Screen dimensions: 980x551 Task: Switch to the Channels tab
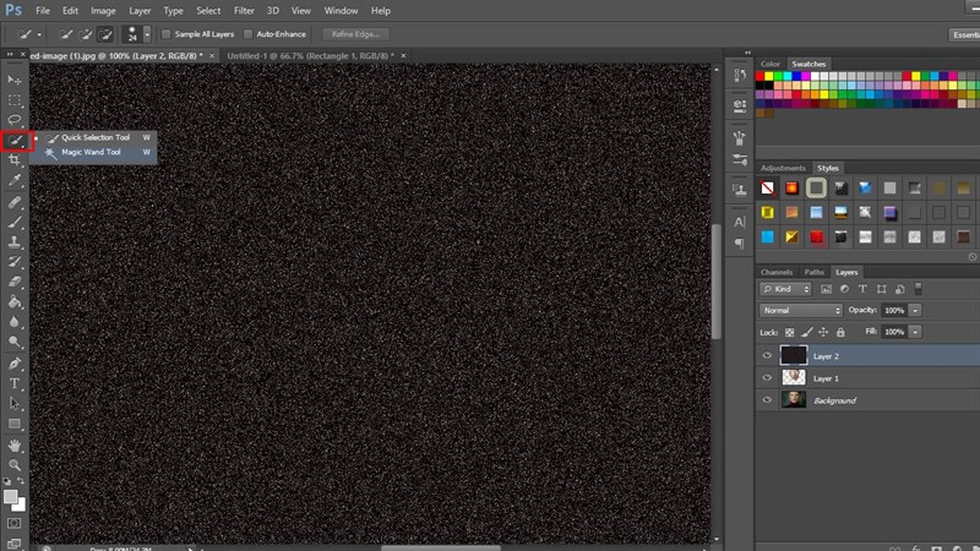pos(776,272)
